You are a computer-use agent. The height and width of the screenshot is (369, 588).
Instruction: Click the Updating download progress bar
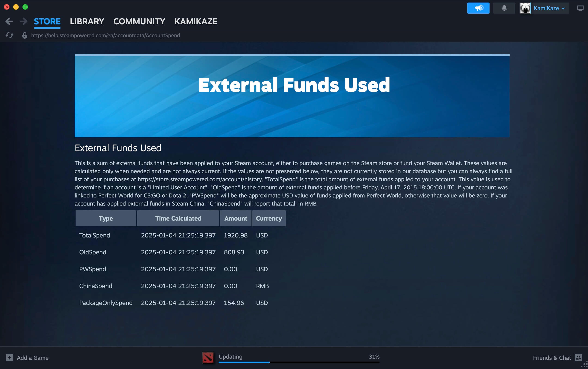click(x=299, y=362)
